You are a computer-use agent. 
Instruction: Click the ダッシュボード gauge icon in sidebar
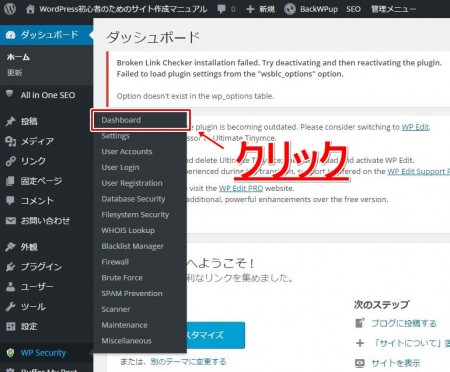click(11, 35)
